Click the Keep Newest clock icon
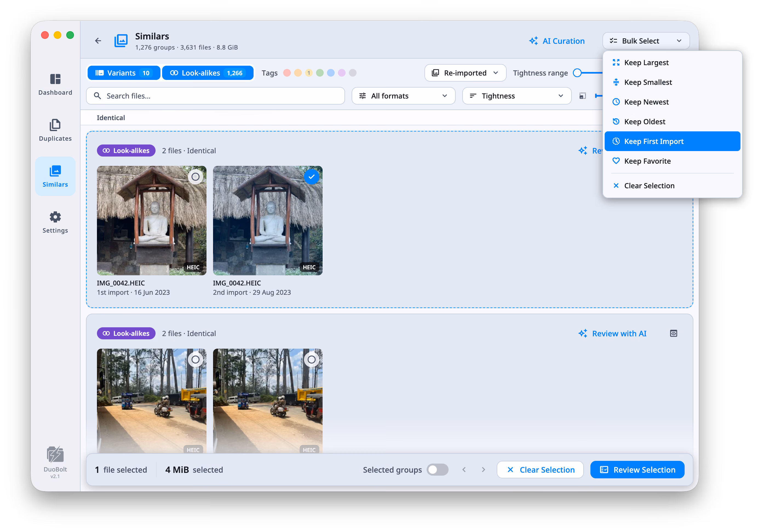This screenshot has width=758, height=532. 616,102
